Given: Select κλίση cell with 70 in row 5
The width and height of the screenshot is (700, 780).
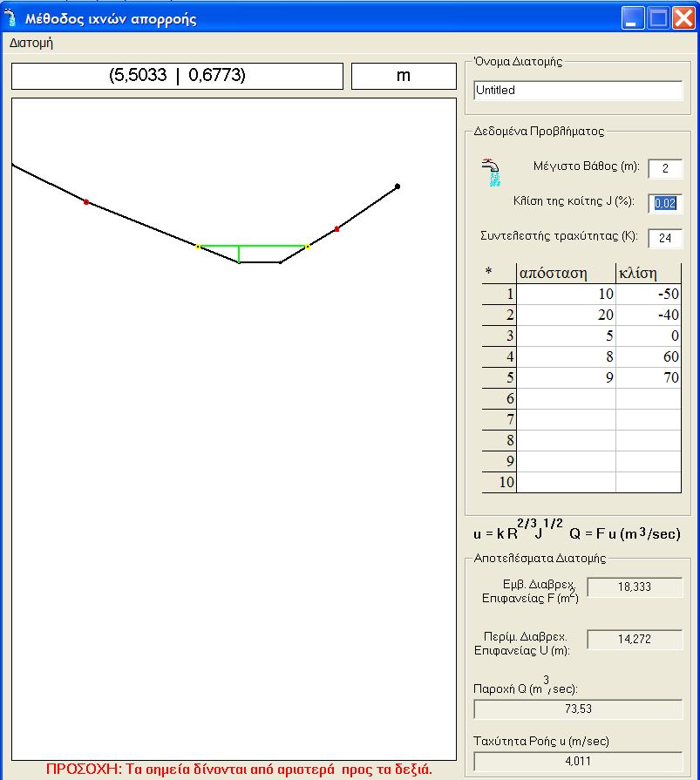Looking at the screenshot, I should coord(649,377).
